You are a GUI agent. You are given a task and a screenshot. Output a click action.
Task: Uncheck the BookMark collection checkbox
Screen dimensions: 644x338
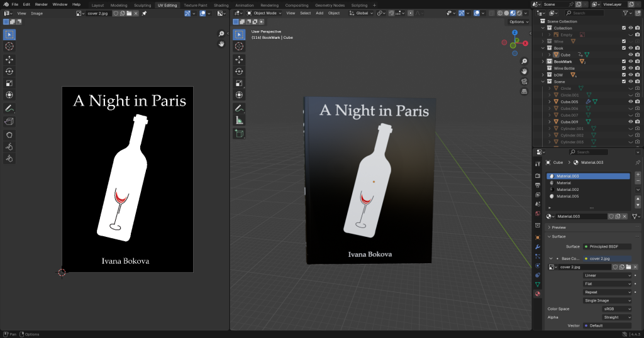click(x=623, y=62)
